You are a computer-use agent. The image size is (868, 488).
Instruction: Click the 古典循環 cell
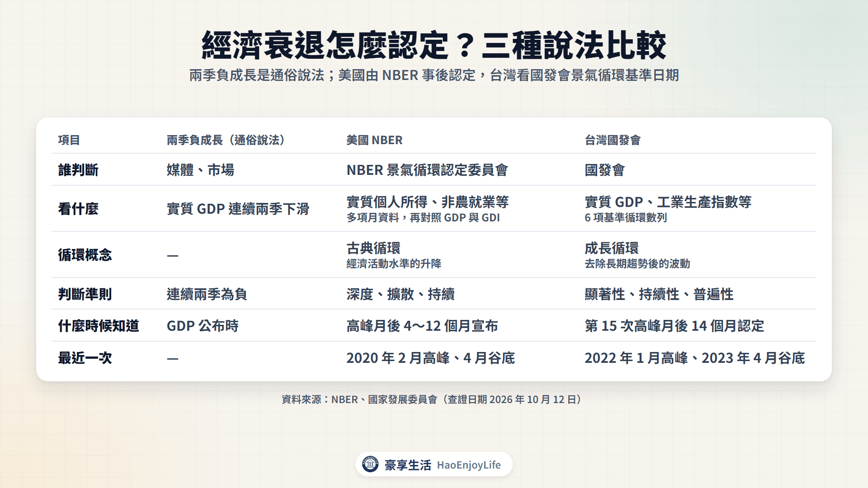[373, 248]
